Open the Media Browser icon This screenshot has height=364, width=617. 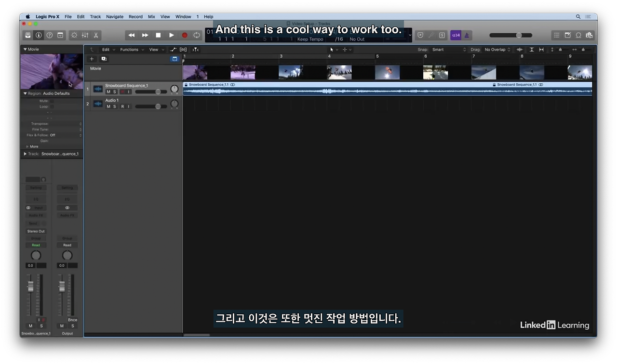pos(589,35)
